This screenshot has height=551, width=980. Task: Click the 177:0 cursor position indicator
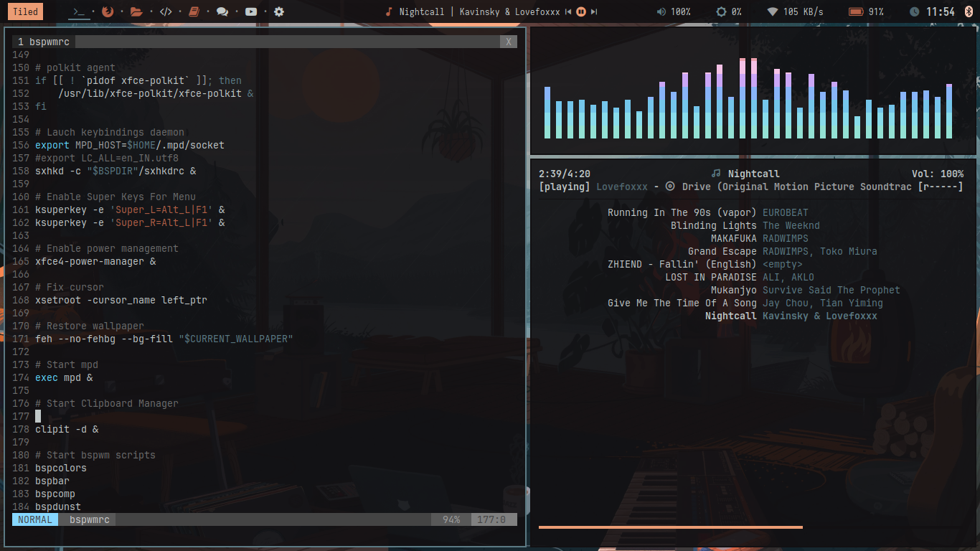pyautogui.click(x=491, y=519)
